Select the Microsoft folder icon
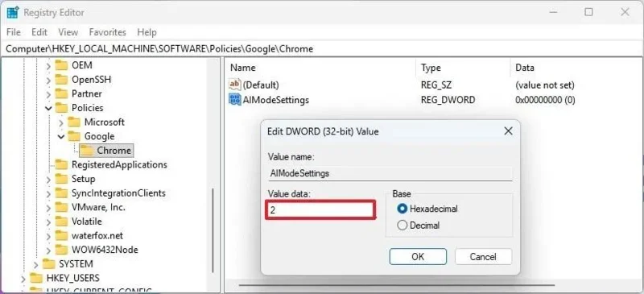644x294 pixels. [x=74, y=122]
